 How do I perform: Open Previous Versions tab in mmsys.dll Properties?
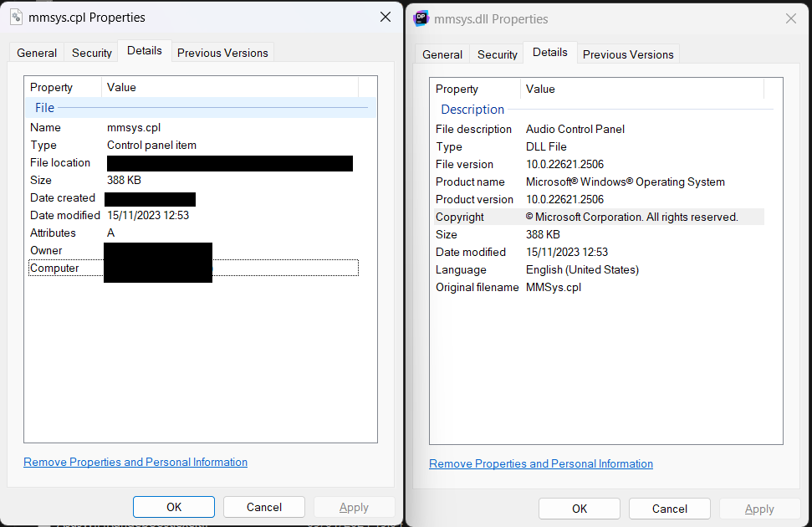(628, 54)
